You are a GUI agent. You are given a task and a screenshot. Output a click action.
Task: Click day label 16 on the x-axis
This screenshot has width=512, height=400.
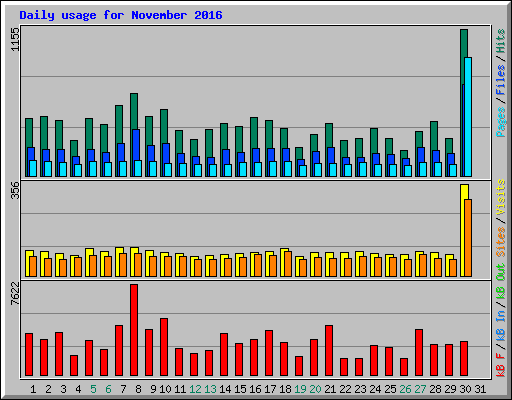tap(255, 389)
